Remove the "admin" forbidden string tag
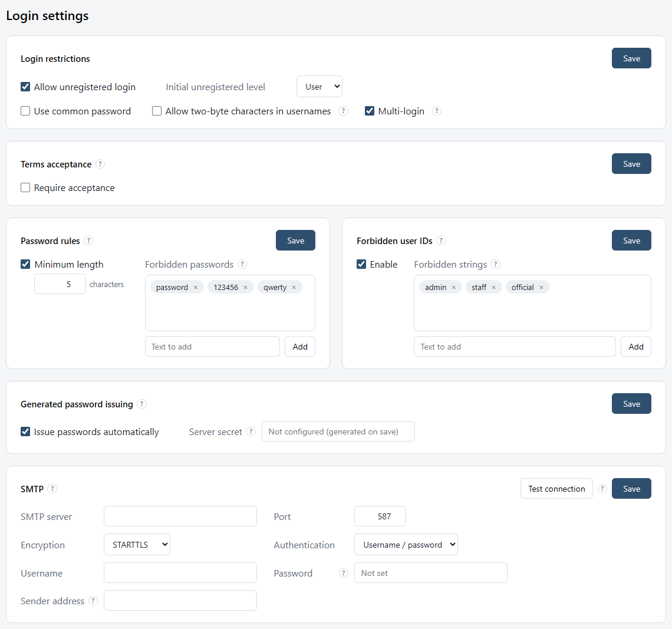 tap(454, 288)
